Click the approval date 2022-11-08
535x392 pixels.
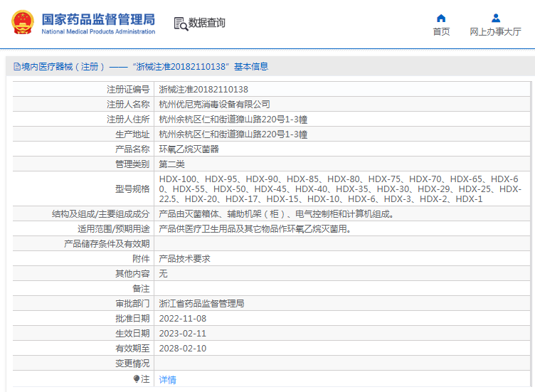(182, 319)
